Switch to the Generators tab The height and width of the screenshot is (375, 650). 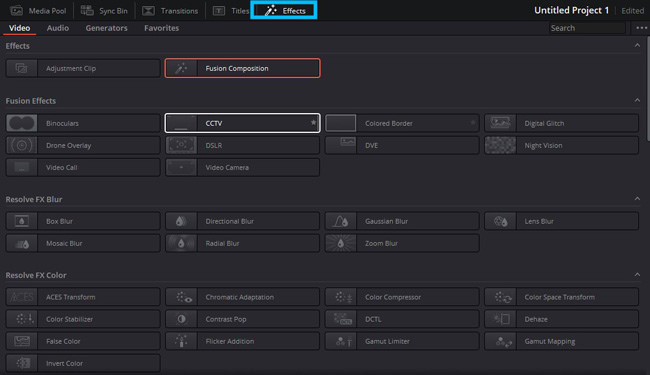(107, 28)
